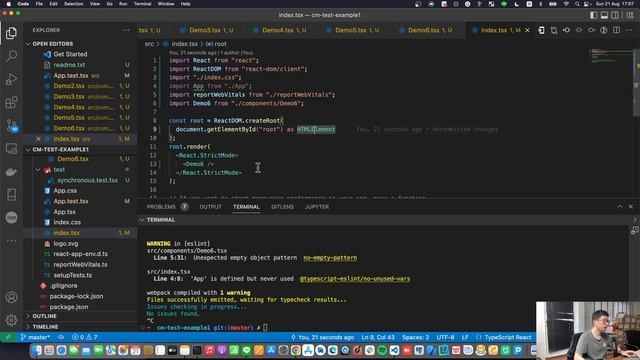
Task: Open the Source Control view
Action: [11, 125]
